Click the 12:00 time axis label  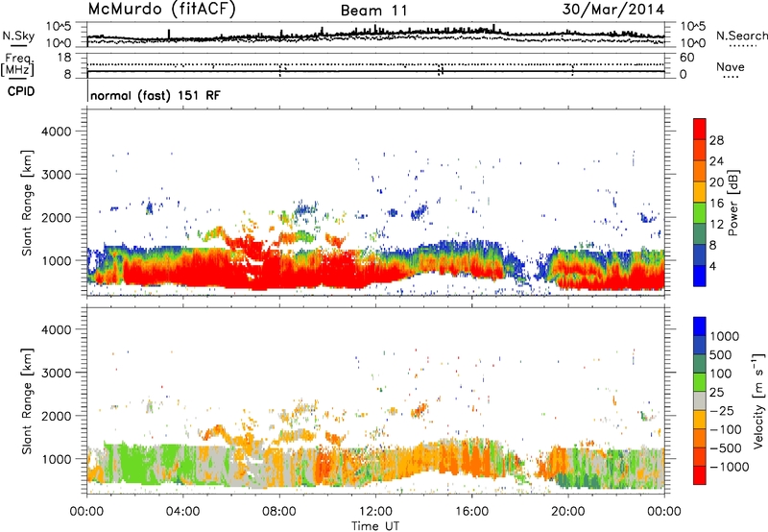click(375, 512)
